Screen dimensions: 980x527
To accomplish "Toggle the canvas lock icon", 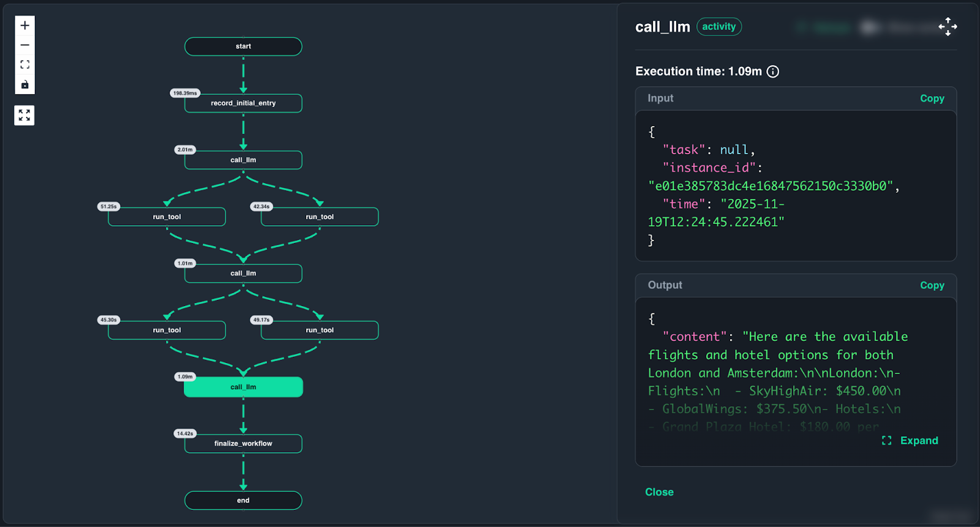I will [x=24, y=84].
